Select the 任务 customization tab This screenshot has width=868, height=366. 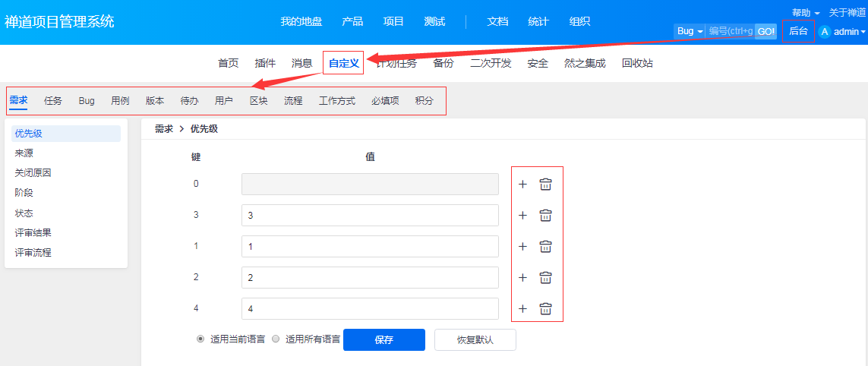point(53,101)
